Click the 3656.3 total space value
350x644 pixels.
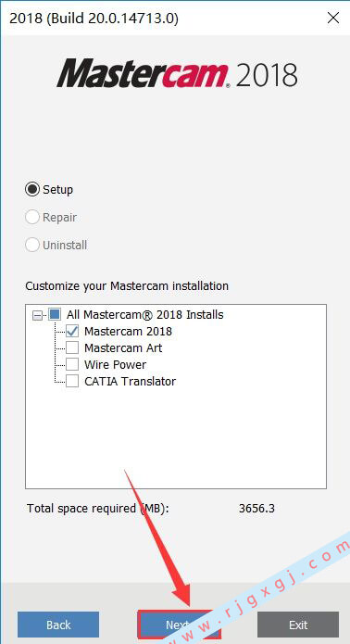pyautogui.click(x=256, y=509)
